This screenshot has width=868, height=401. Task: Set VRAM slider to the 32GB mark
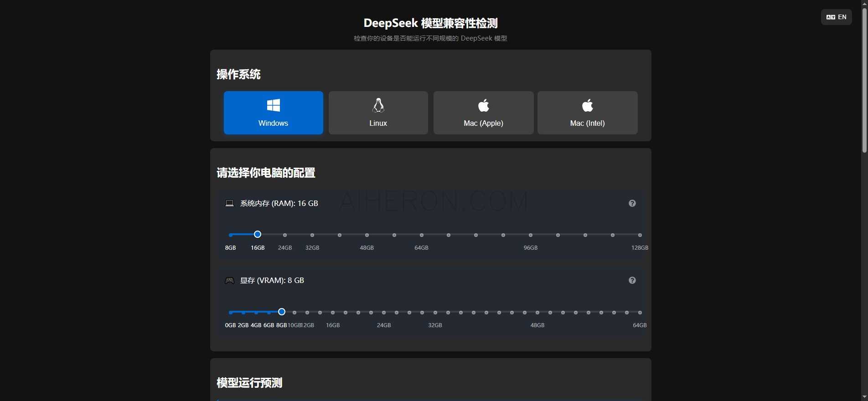point(435,313)
